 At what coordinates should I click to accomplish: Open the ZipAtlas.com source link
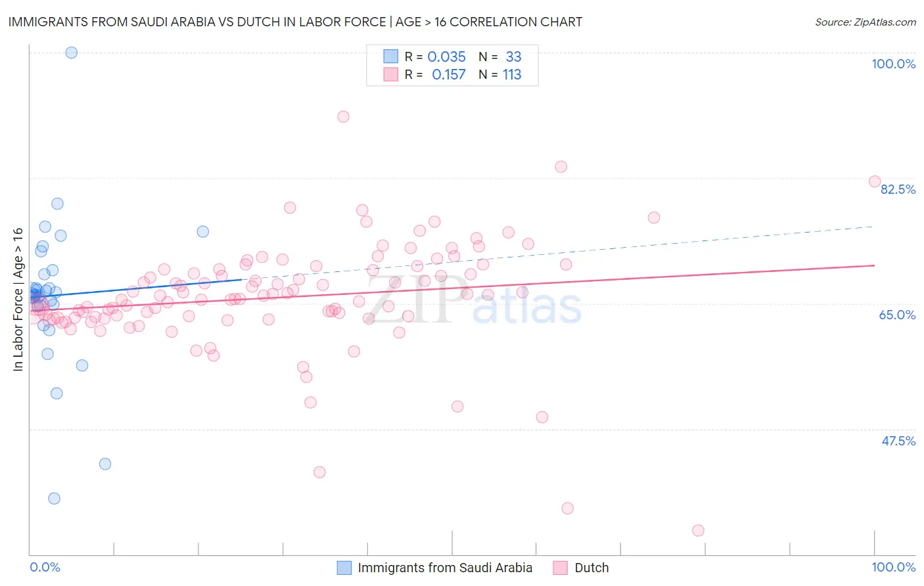(866, 22)
